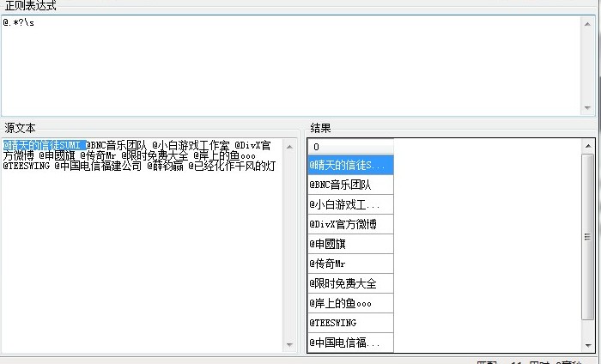Image resolution: width=601 pixels, height=364 pixels.
Task: Click the regex box scroll up arrow
Action: point(587,24)
